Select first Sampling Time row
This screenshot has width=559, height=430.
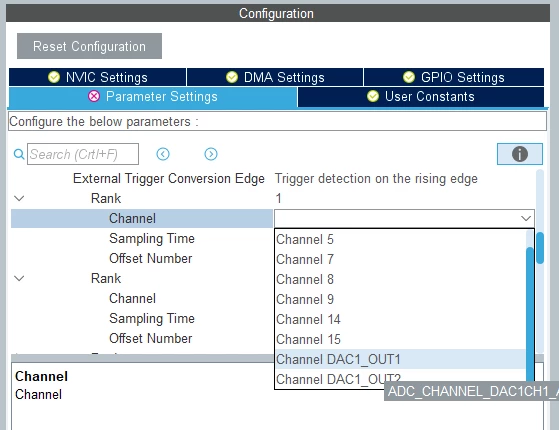click(152, 238)
